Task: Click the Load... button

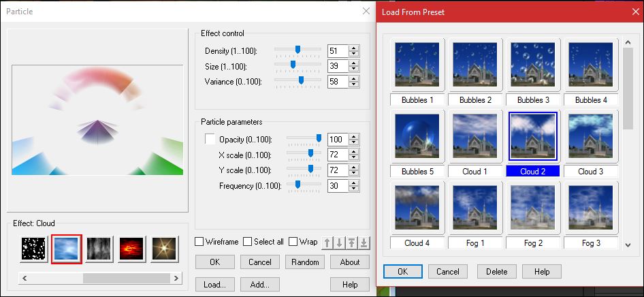Action: tap(215, 284)
